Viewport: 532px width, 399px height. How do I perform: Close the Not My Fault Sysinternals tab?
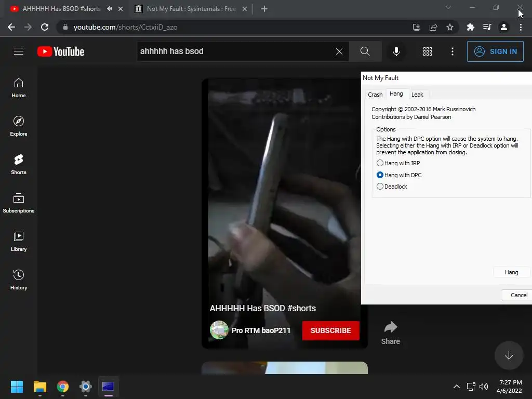click(x=245, y=9)
